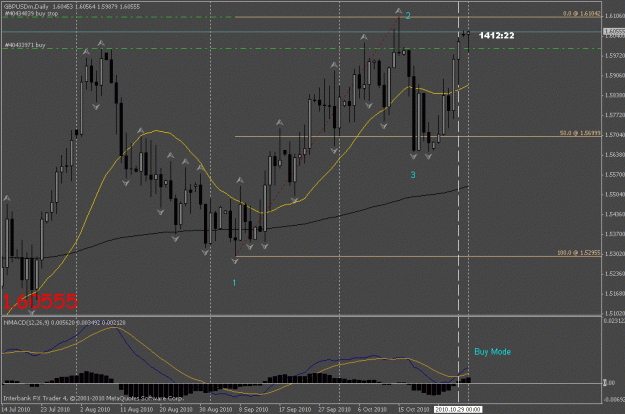Viewport: 625px width, 414px height.
Task: Click the 11 Aug 2010 date label
Action: pos(137,409)
